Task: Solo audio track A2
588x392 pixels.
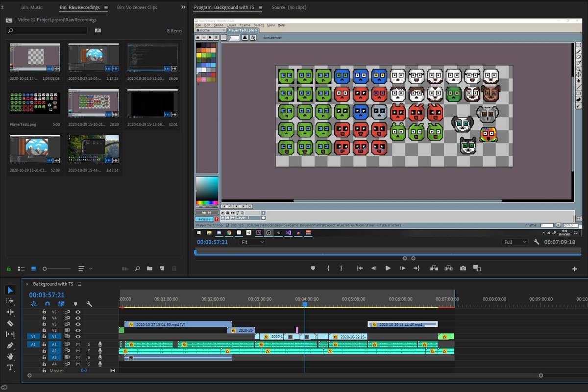Action: [89, 351]
